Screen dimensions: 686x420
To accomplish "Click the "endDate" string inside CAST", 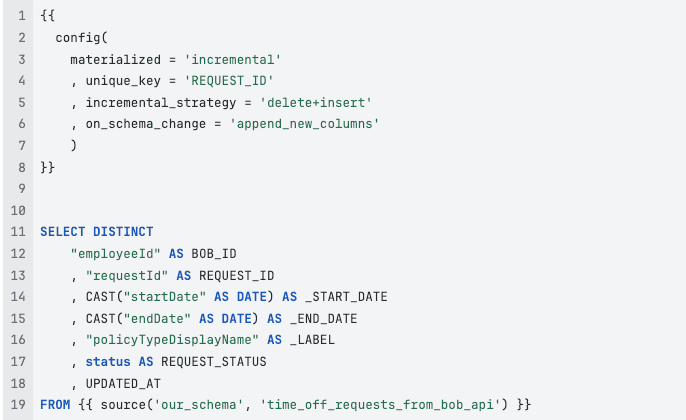I will [159, 318].
